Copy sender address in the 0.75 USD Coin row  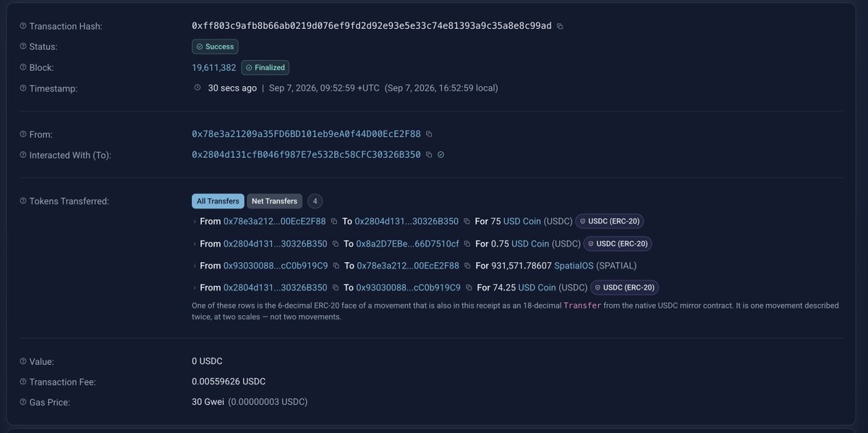pyautogui.click(x=335, y=244)
